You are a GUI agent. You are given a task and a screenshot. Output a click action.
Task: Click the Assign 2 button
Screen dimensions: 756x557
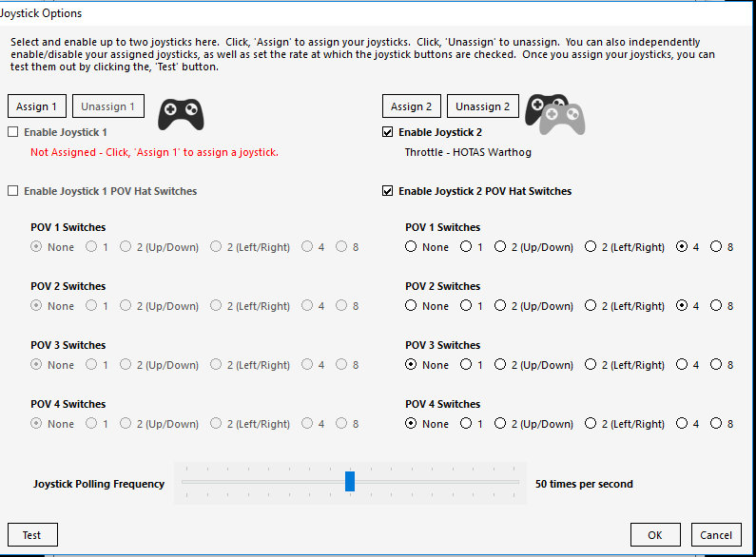click(x=411, y=106)
